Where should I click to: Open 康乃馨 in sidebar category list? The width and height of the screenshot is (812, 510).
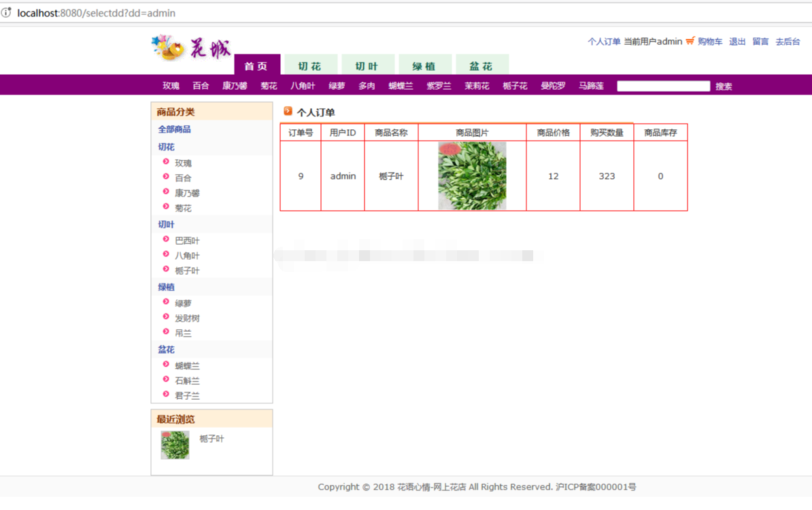pyautogui.click(x=188, y=193)
